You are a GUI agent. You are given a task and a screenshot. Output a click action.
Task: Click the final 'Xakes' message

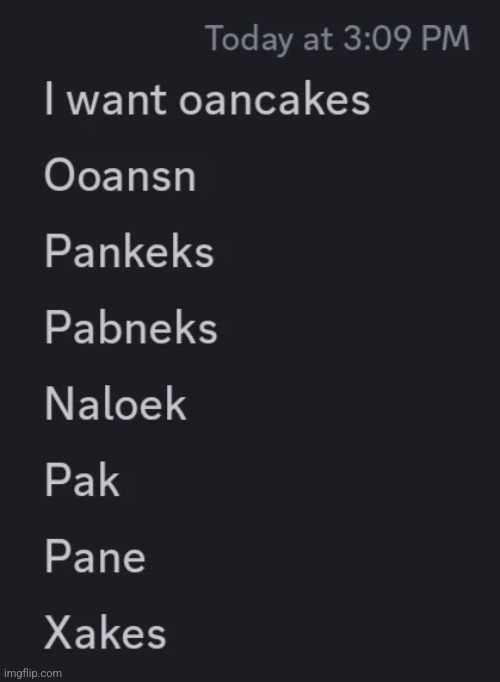point(105,632)
